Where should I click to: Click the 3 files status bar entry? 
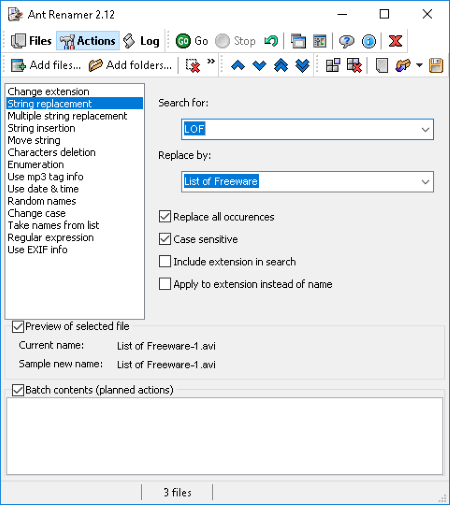[177, 492]
